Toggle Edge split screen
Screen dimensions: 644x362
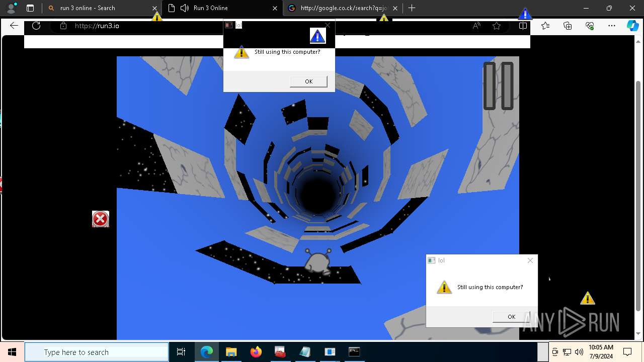click(523, 26)
